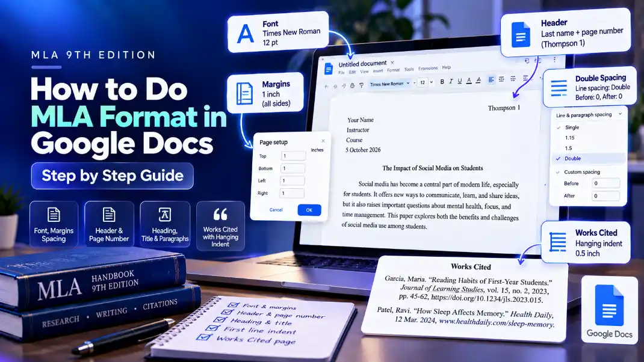Click the Header & Page Number tile
Image resolution: width=644 pixels, height=362 pixels.
point(109,224)
